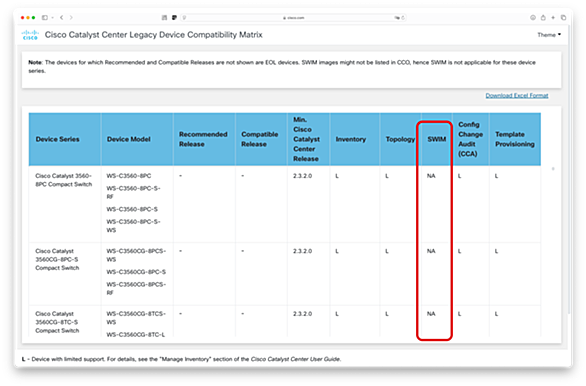Click the page's vertical scrollbar on right edge
Viewport: 586px width, 386px height.
(569, 168)
